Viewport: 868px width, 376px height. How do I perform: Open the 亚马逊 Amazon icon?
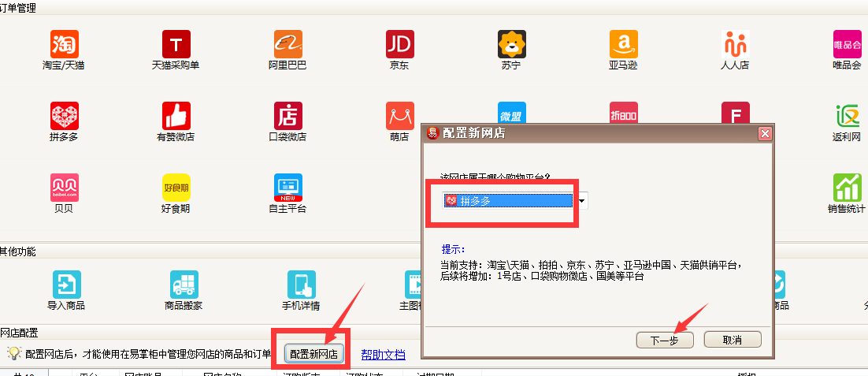[x=623, y=43]
